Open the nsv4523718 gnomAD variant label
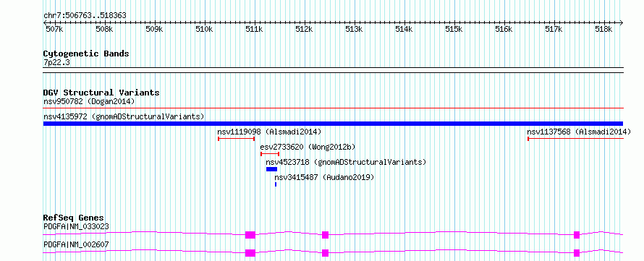The height and width of the screenshot is (261, 644). click(346, 162)
